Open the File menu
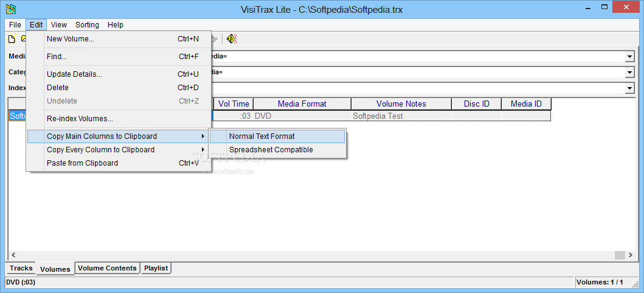This screenshot has width=644, height=293. [15, 25]
